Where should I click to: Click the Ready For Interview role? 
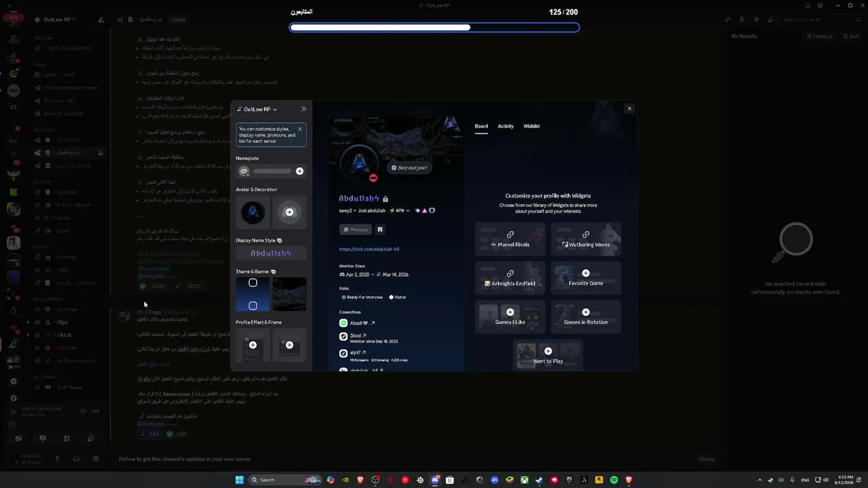(x=363, y=297)
